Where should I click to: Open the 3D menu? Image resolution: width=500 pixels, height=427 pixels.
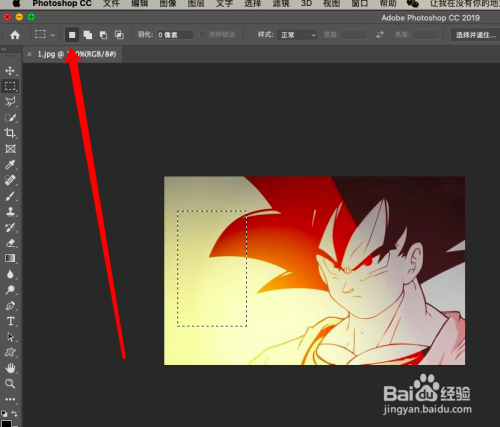pyautogui.click(x=306, y=4)
